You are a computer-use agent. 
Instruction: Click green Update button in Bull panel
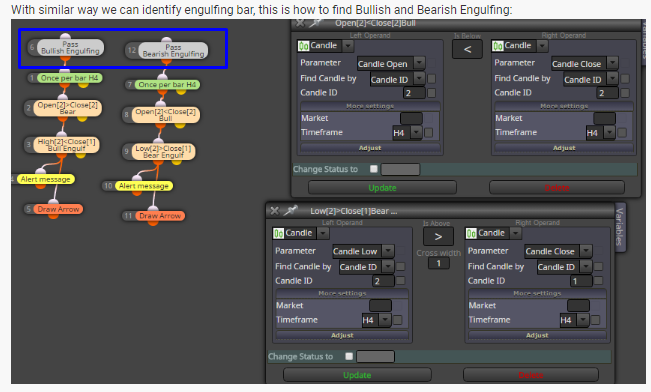point(382,188)
